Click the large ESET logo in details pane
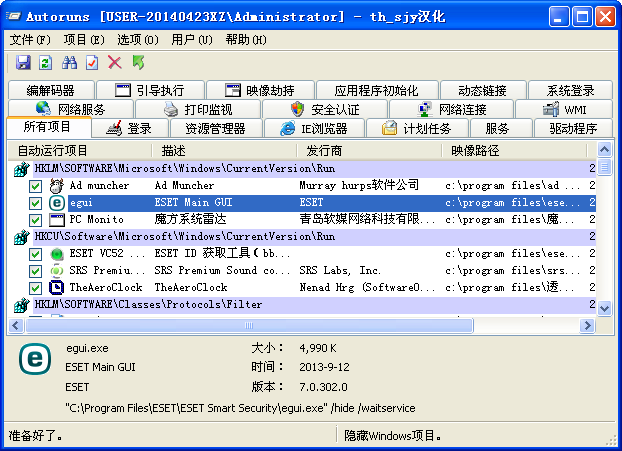 tap(35, 359)
